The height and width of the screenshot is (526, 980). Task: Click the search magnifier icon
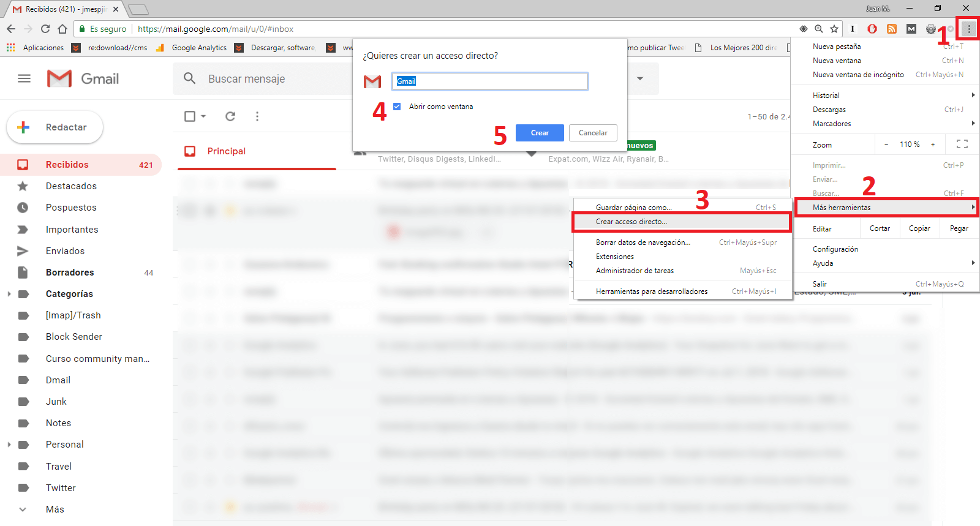coord(190,78)
